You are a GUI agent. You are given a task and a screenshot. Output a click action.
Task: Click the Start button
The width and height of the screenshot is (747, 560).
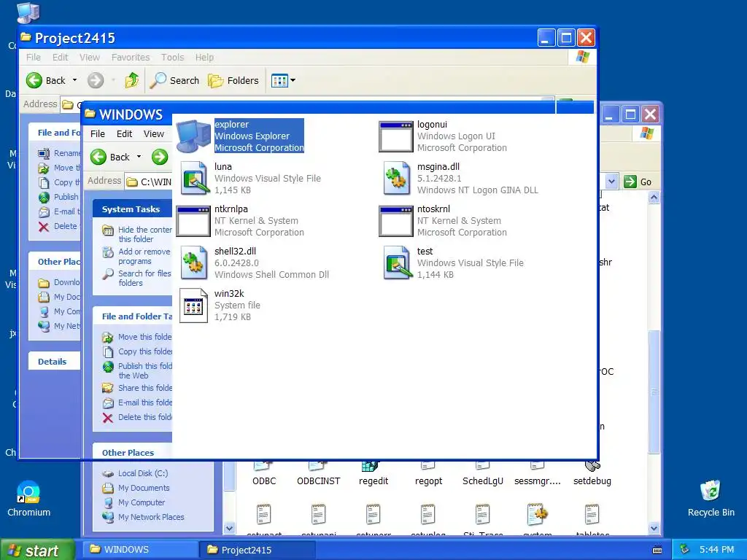pos(37,550)
